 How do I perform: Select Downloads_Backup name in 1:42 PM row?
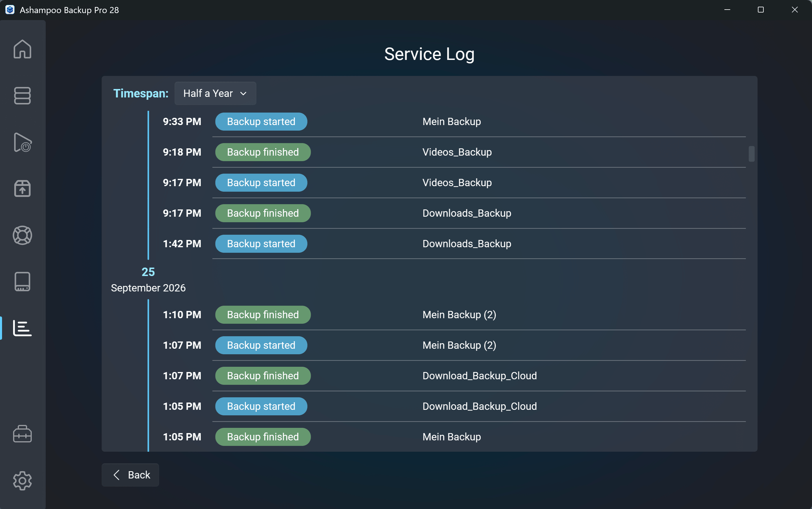pyautogui.click(x=467, y=244)
